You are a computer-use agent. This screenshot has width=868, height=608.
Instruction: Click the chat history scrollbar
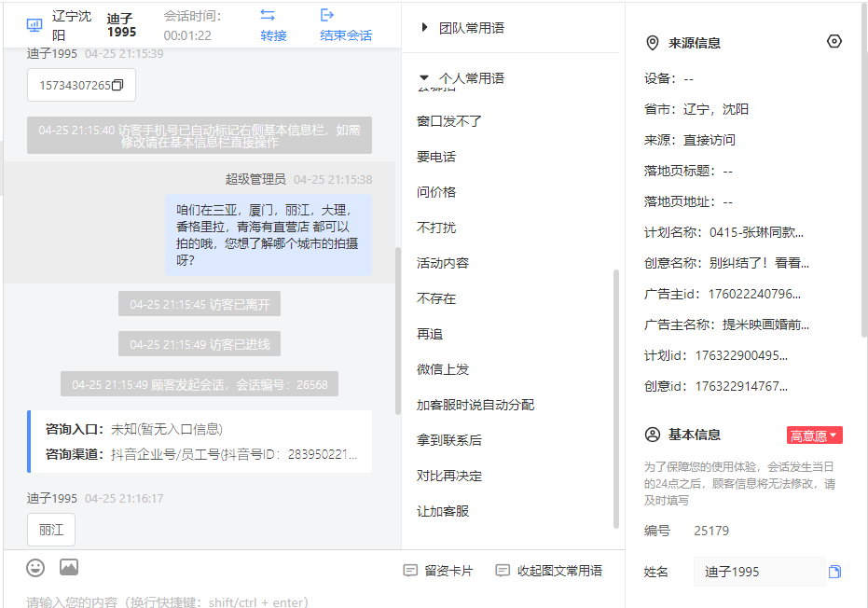pos(397,331)
